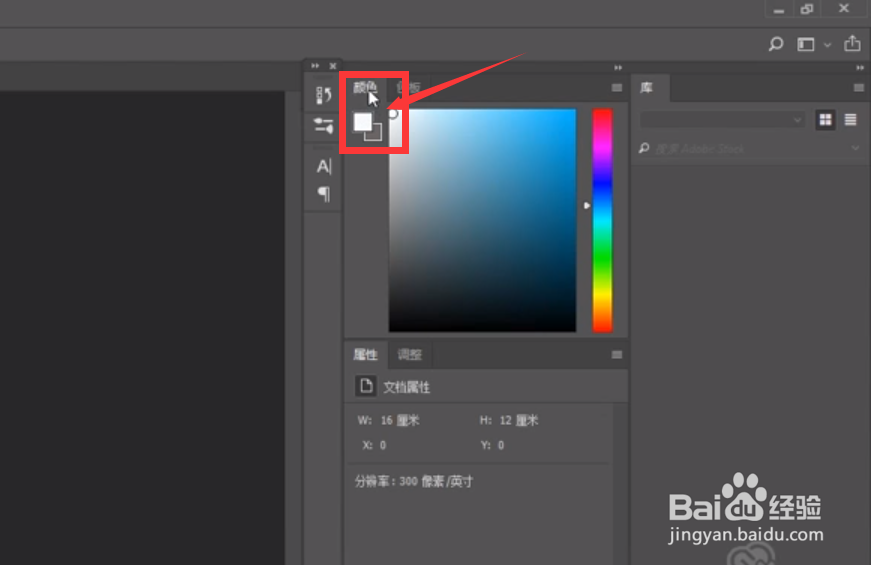
Task: Collapse the Color panel group double arrows
Action: coord(618,67)
